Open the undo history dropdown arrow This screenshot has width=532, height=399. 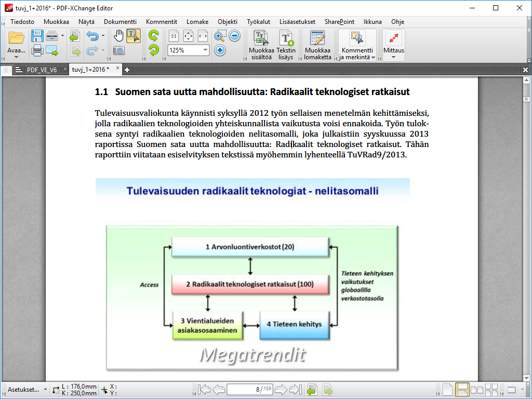[x=103, y=36]
